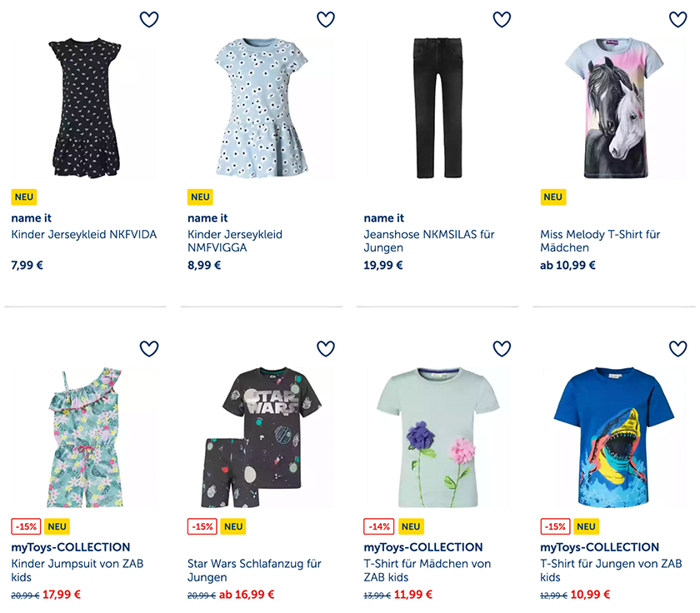This screenshot has height=613, width=700.
Task: Heart the Kinder Jumpsuit von ZAB kids
Action: pyautogui.click(x=149, y=348)
